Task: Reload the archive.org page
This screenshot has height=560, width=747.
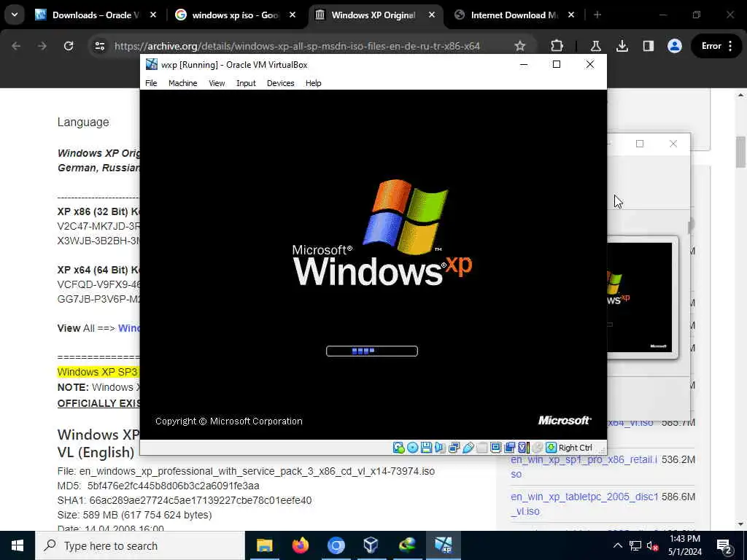Action: 69,46
